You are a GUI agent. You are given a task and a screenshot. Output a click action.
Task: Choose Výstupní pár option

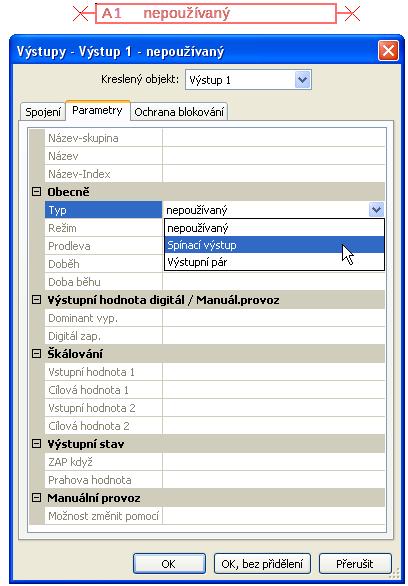[x=274, y=262]
